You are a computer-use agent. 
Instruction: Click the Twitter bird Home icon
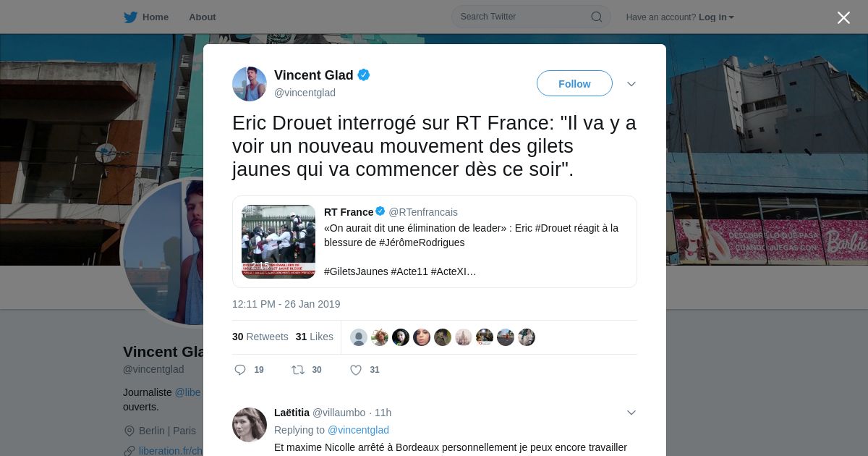[130, 17]
